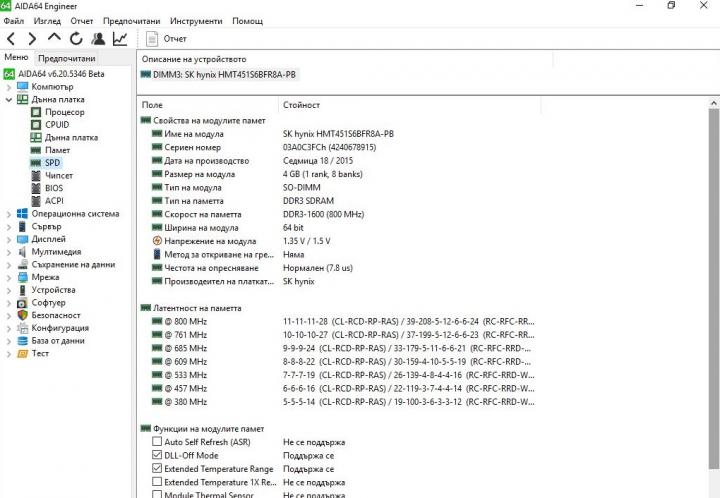Select the BIOS chip icon
The height and width of the screenshot is (498, 720).
coord(36,188)
